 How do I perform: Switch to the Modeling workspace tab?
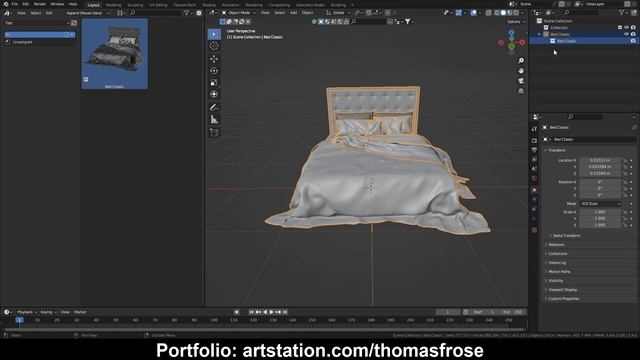[113, 5]
